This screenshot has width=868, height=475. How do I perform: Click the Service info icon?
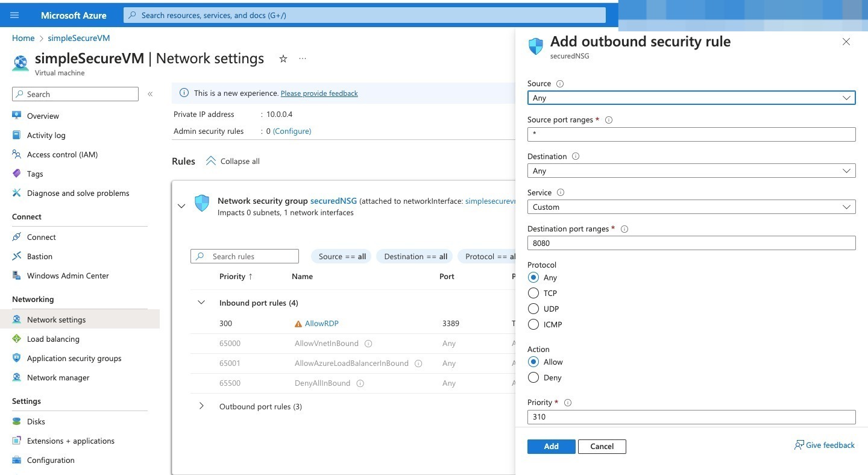click(561, 192)
